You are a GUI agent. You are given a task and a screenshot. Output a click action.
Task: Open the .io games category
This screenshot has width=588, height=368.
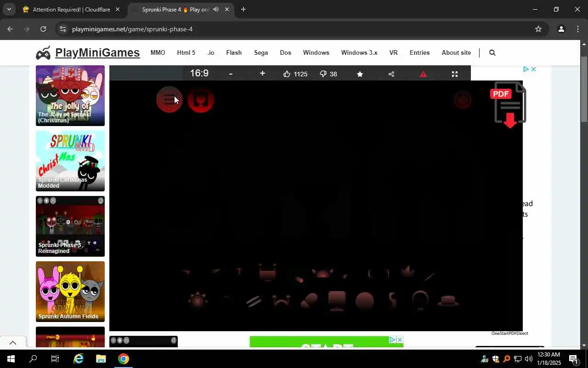[211, 52]
